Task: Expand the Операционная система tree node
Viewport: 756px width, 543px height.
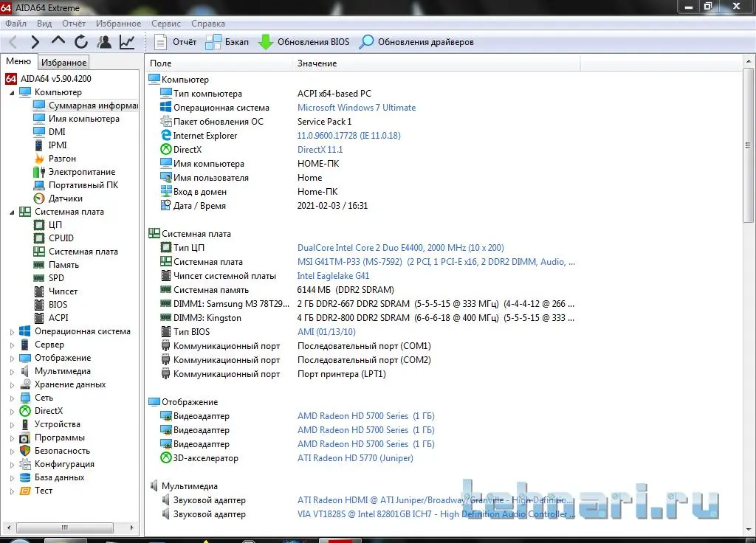Action: pyautogui.click(x=12, y=331)
